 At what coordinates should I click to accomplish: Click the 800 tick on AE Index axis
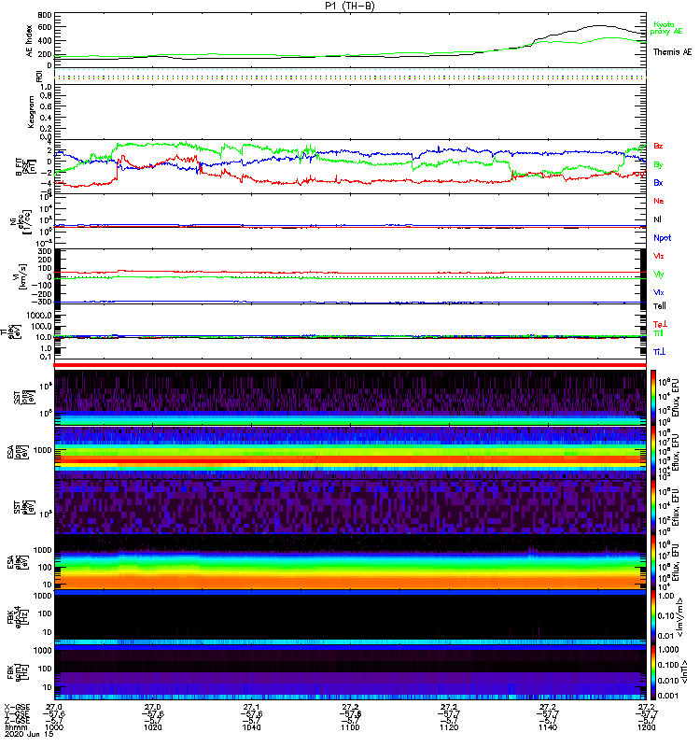45,15
